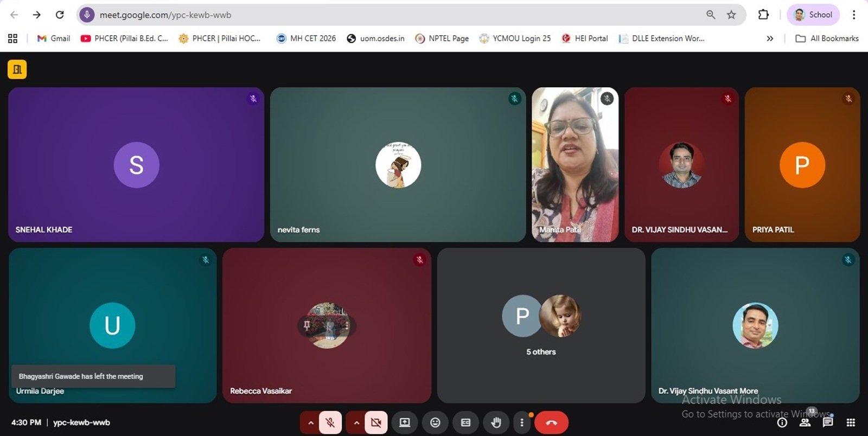Screen dimensions: 868x436
Task: Open the meeting details info icon
Action: tap(782, 422)
